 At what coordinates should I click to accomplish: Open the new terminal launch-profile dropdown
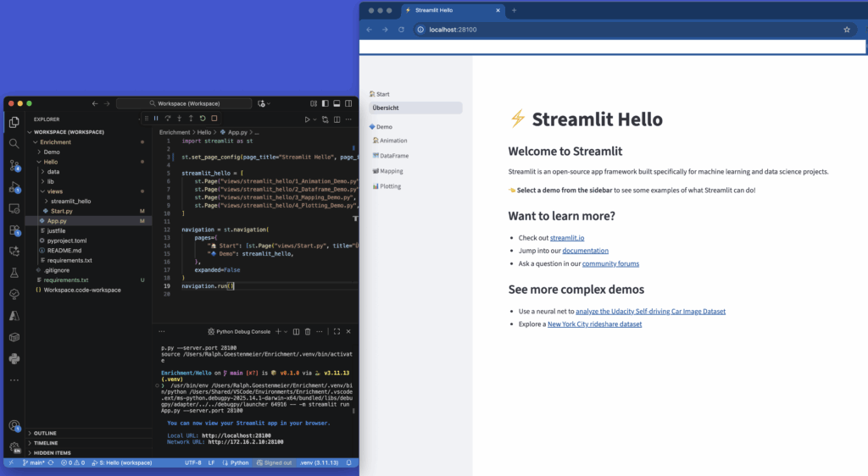tap(287, 331)
